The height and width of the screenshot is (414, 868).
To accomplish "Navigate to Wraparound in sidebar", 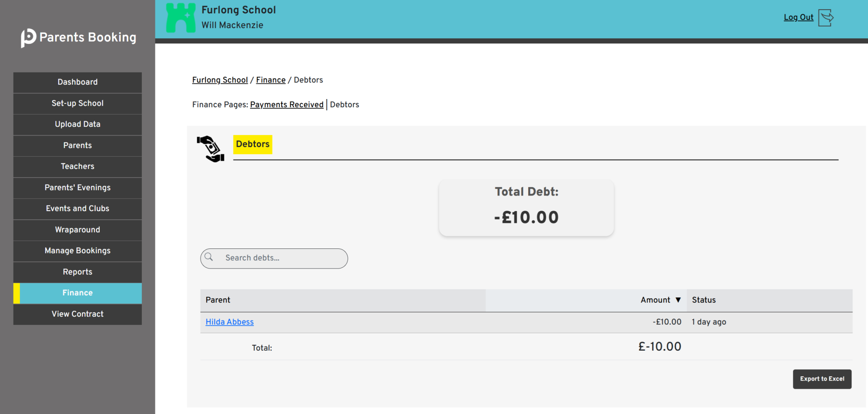I will (77, 230).
